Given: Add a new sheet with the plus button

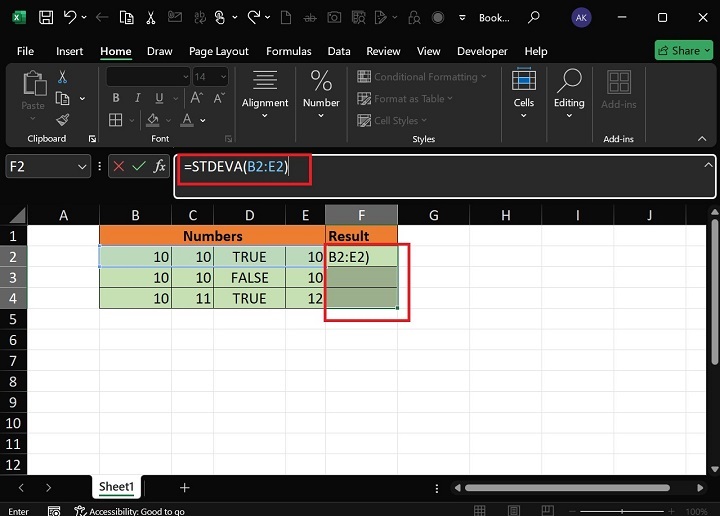Looking at the screenshot, I should 185,488.
